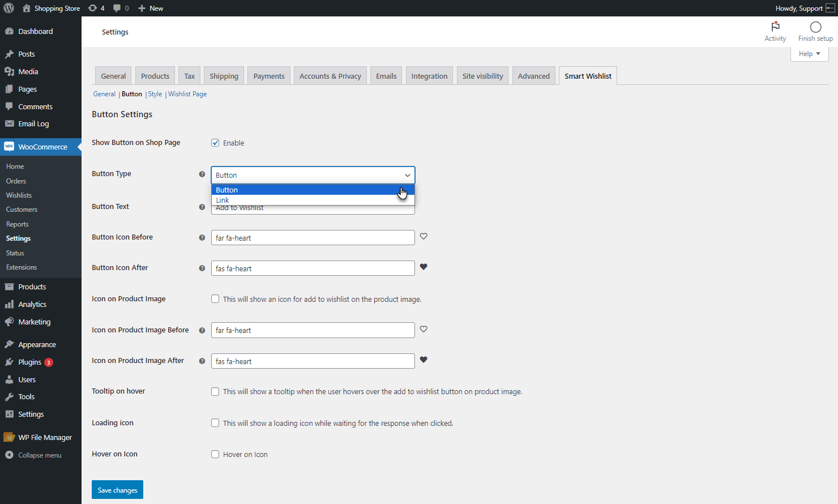
Task: Enable Tooltip on hover checkbox
Action: 215,391
